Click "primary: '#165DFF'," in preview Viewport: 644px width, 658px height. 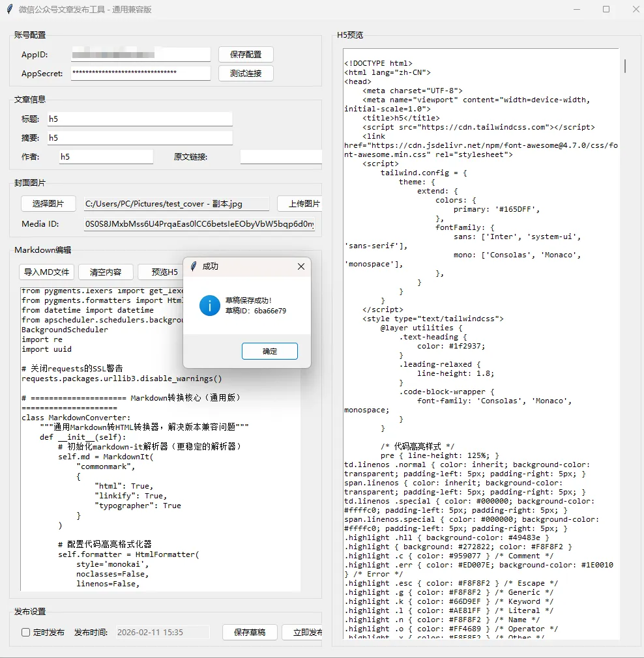(x=497, y=209)
